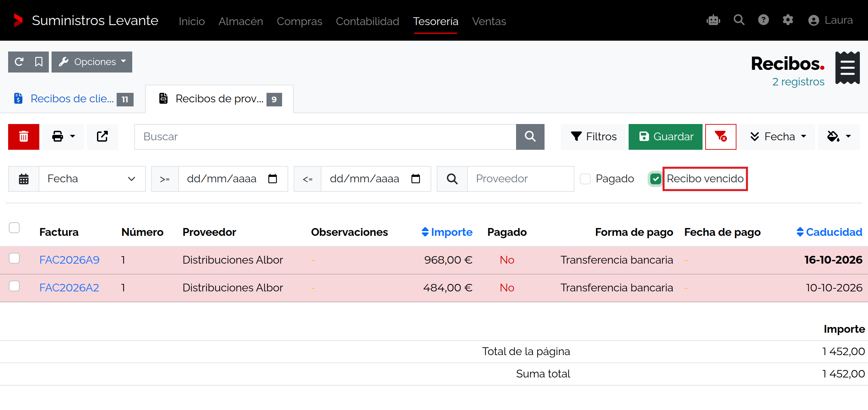Open the Fecha sort order dropdown
Image resolution: width=868 pixels, height=410 pixels.
click(x=777, y=137)
